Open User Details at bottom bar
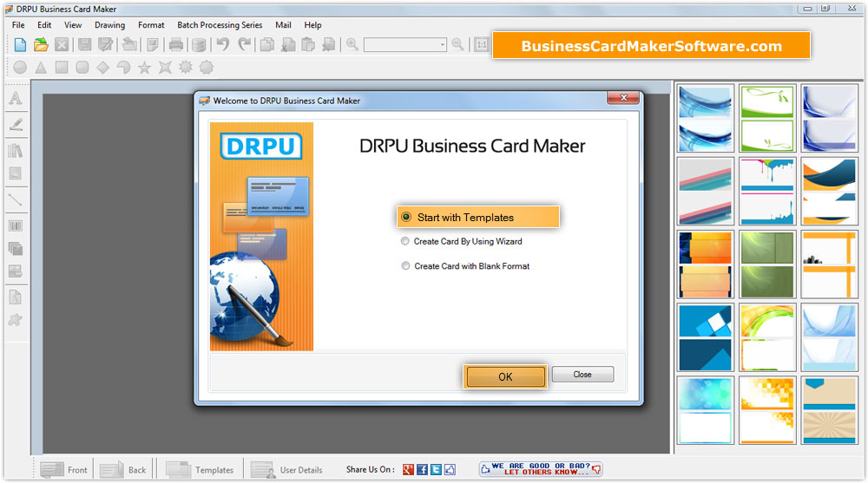The width and height of the screenshot is (868, 483). point(286,470)
